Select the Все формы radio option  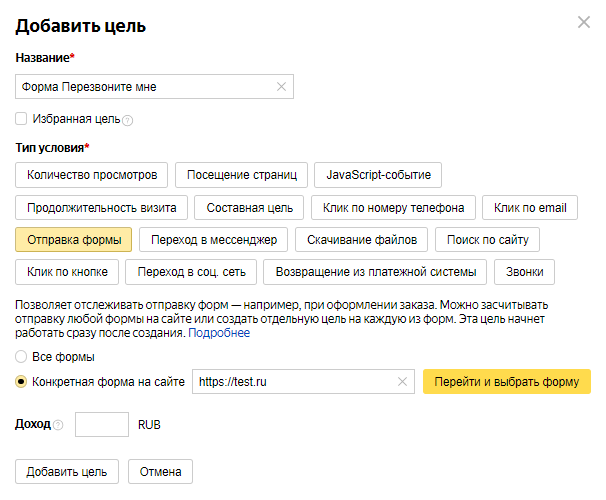[22, 357]
